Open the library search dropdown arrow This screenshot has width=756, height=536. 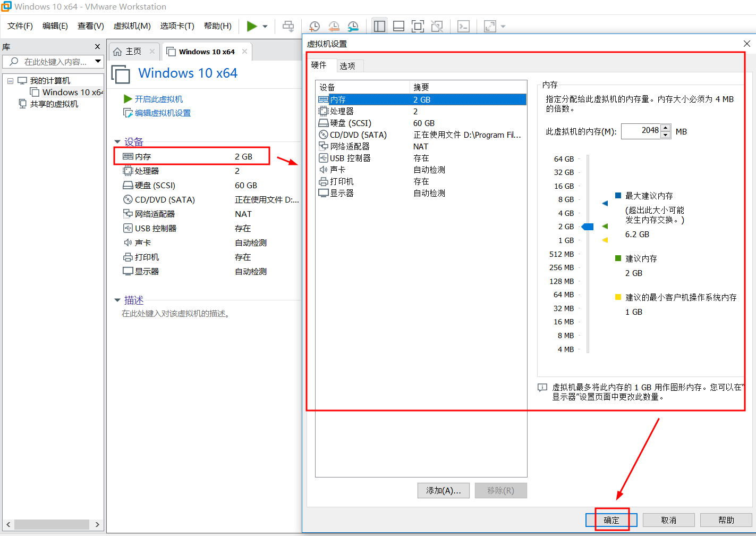tap(98, 62)
